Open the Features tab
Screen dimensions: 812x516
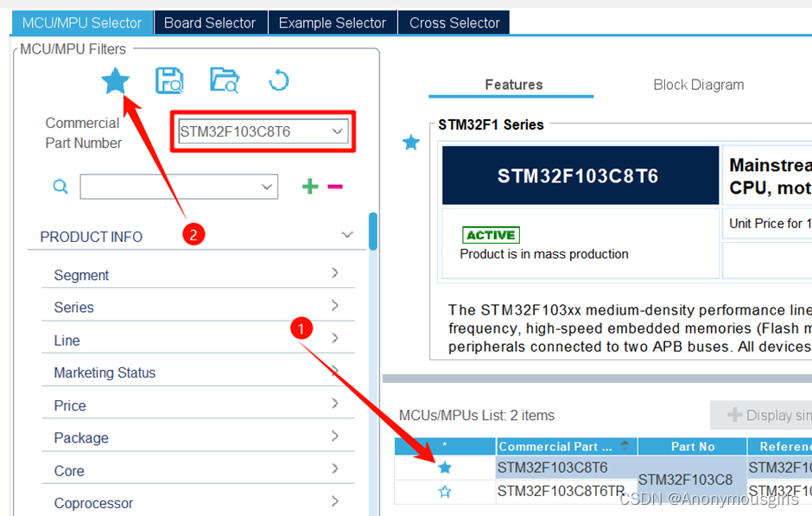pos(514,85)
